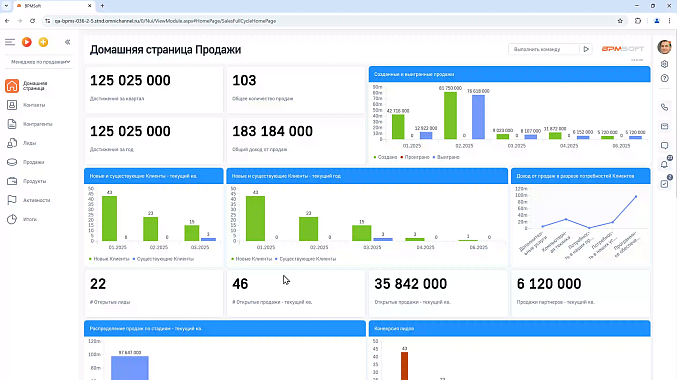Run command with the play arrow button
Screen dimensions: 677x380
tap(586, 49)
